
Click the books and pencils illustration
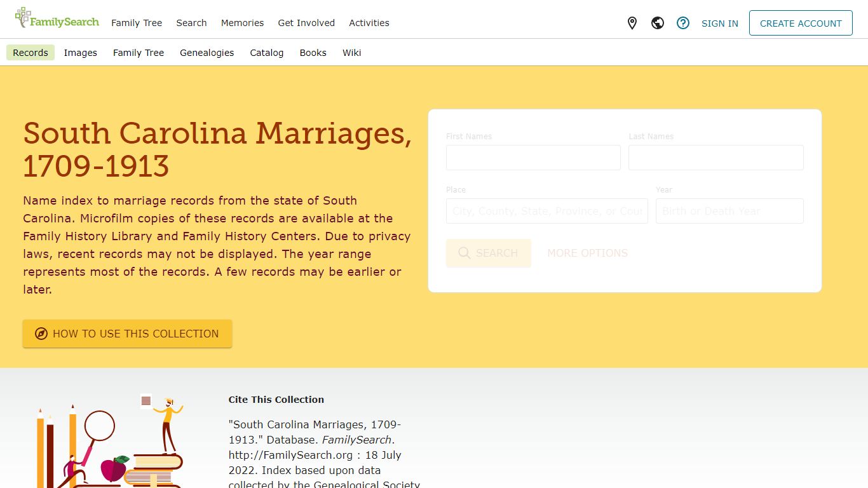(110, 442)
